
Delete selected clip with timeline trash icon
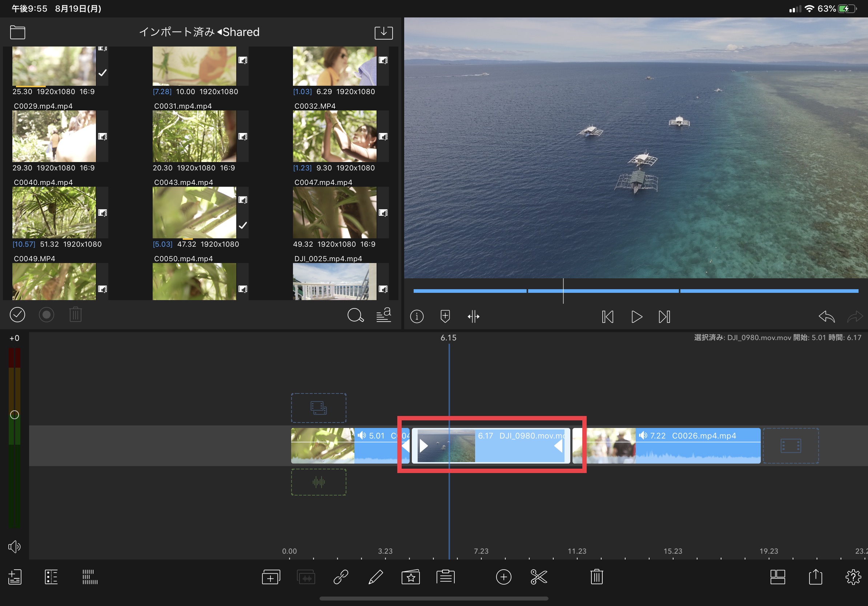tap(596, 577)
